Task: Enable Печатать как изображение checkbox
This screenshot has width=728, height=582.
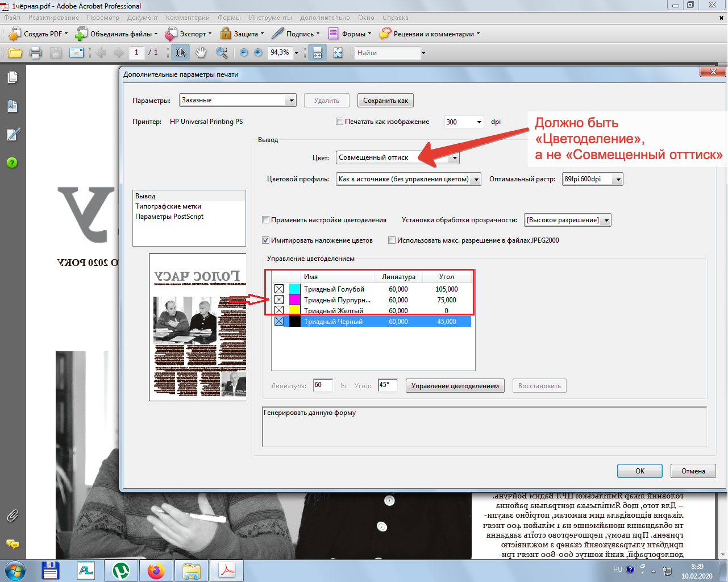Action: tap(340, 122)
